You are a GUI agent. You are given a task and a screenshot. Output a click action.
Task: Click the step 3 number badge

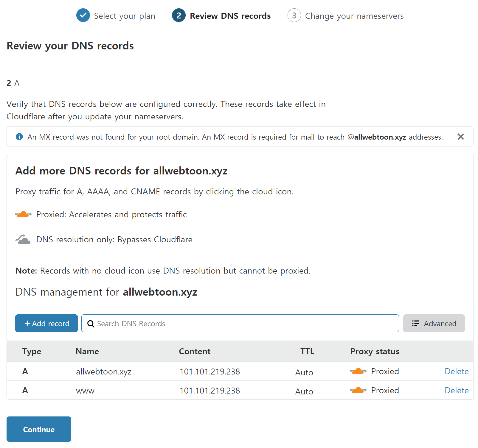(294, 15)
